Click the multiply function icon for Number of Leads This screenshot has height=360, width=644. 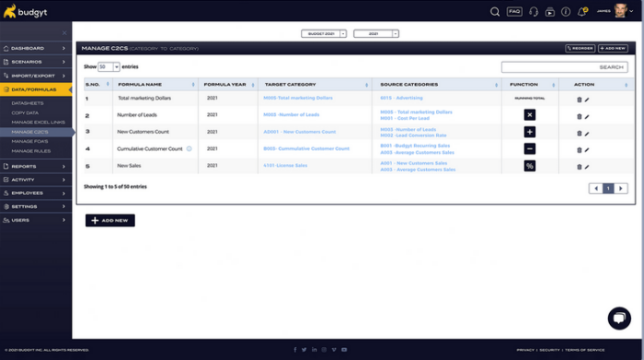(529, 115)
